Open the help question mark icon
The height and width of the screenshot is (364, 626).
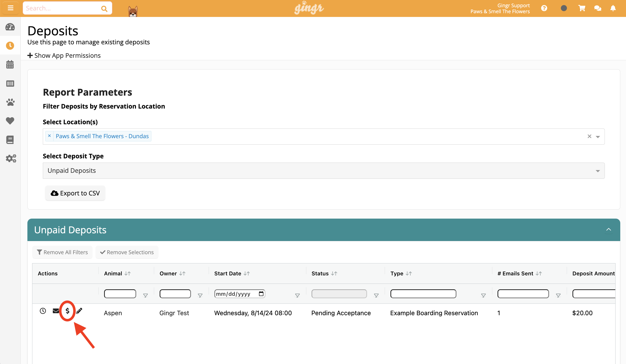pyautogui.click(x=544, y=8)
